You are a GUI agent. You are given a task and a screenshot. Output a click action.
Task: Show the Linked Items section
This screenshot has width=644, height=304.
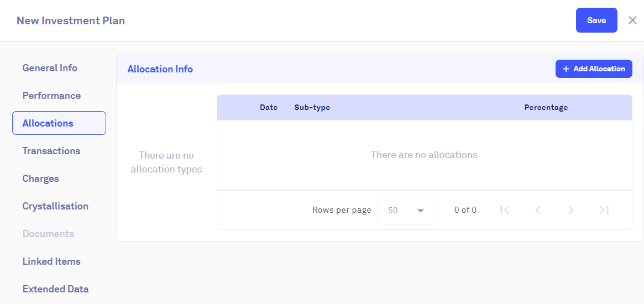point(51,261)
